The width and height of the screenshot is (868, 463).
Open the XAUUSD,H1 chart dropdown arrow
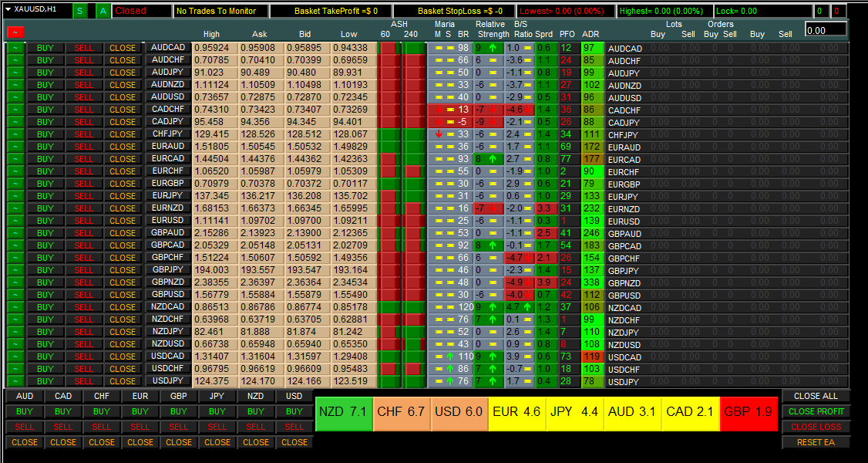(8, 9)
